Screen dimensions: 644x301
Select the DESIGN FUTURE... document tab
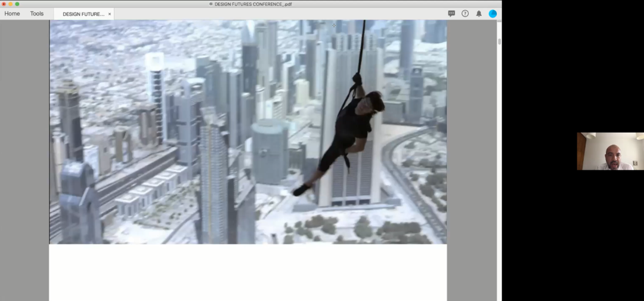click(83, 14)
